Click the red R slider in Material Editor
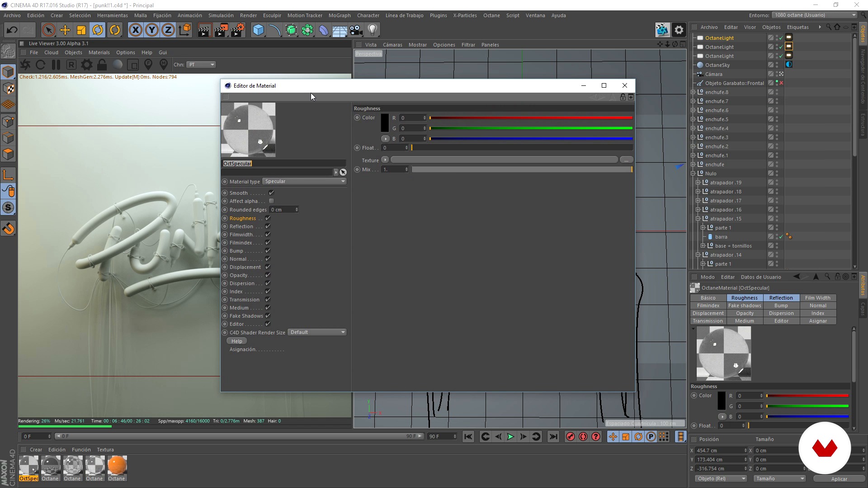868x488 pixels. coord(531,118)
